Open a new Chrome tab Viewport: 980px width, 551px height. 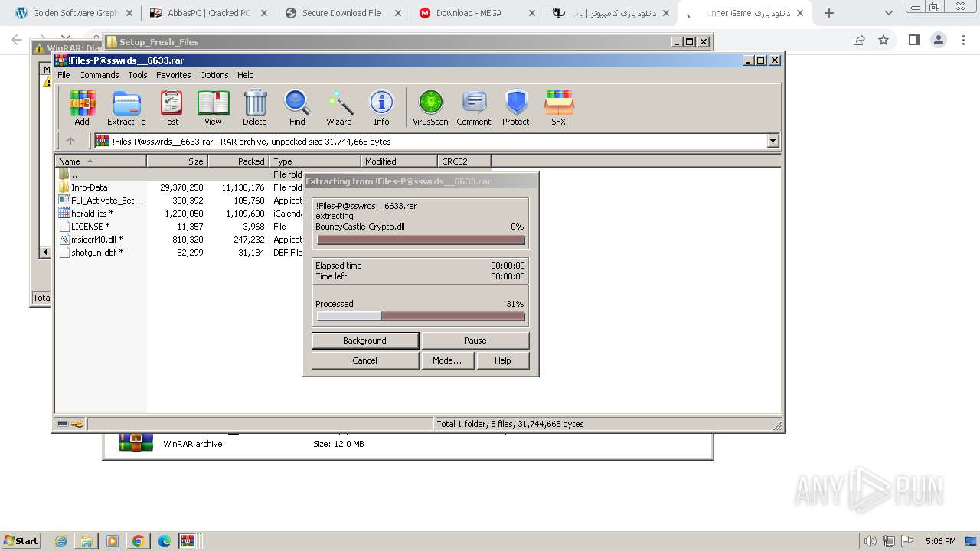click(x=828, y=13)
